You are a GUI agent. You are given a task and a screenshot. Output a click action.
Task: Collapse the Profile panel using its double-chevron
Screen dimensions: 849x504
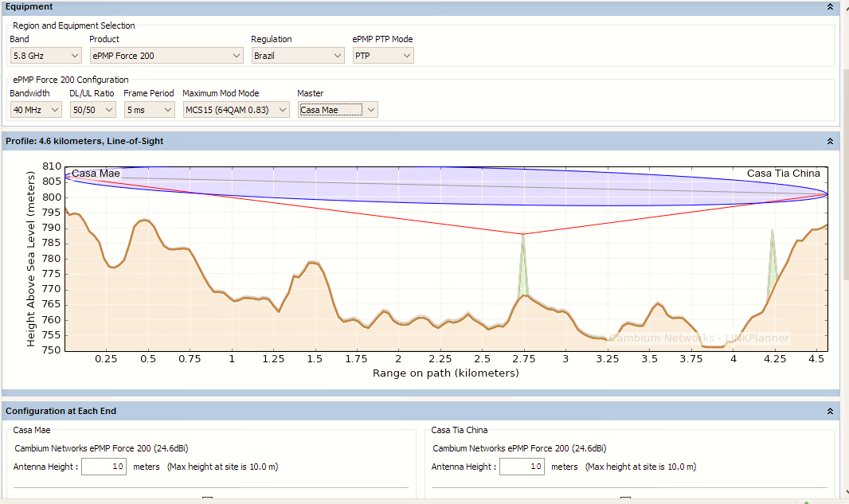[830, 141]
